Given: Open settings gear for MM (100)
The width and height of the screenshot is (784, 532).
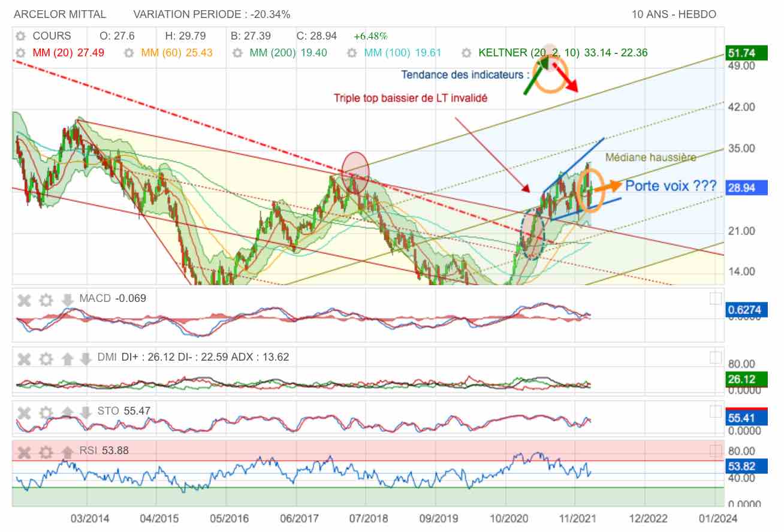Looking at the screenshot, I should pyautogui.click(x=352, y=53).
